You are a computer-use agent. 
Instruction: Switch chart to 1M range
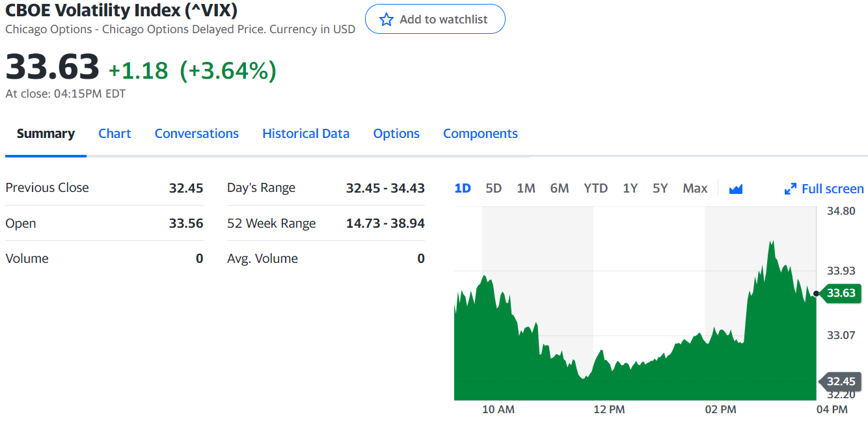pos(526,188)
